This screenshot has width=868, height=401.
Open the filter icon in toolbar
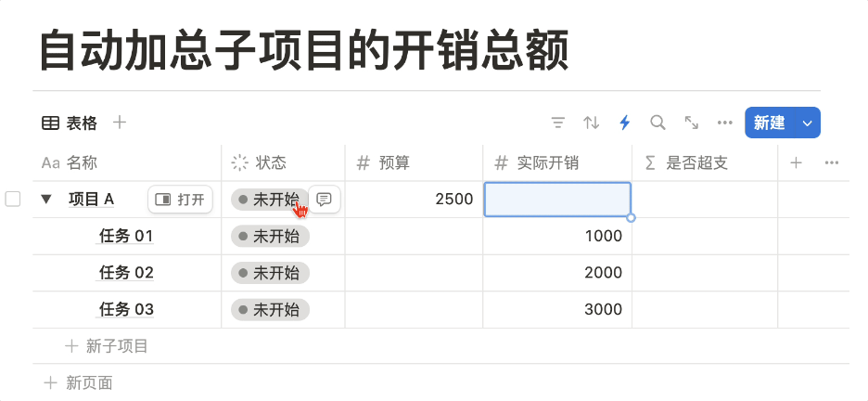point(557,123)
